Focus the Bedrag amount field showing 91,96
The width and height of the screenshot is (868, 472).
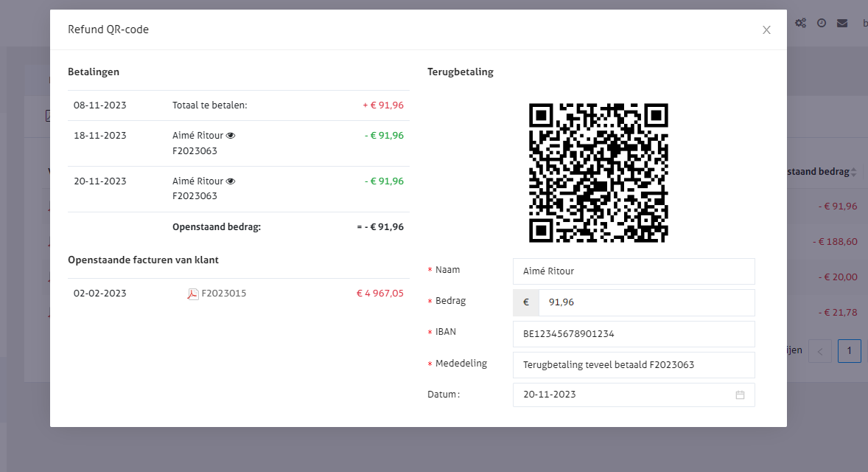[645, 302]
